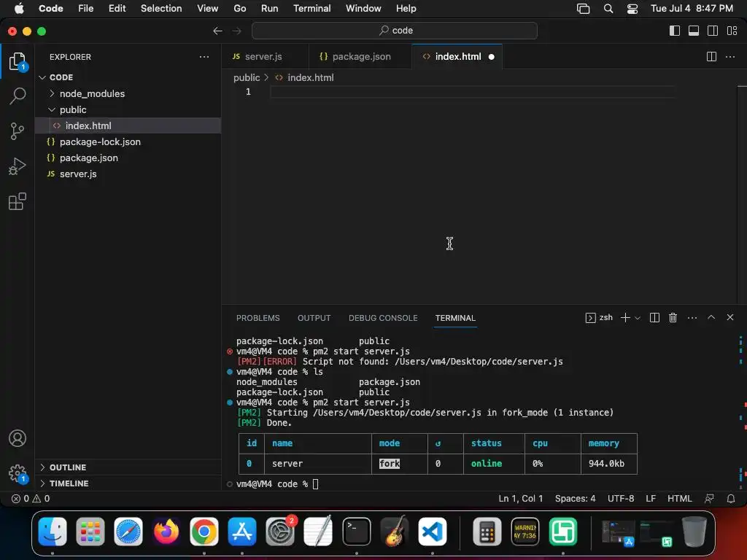Open the Selection menu
This screenshot has height=560, width=747.
[161, 8]
